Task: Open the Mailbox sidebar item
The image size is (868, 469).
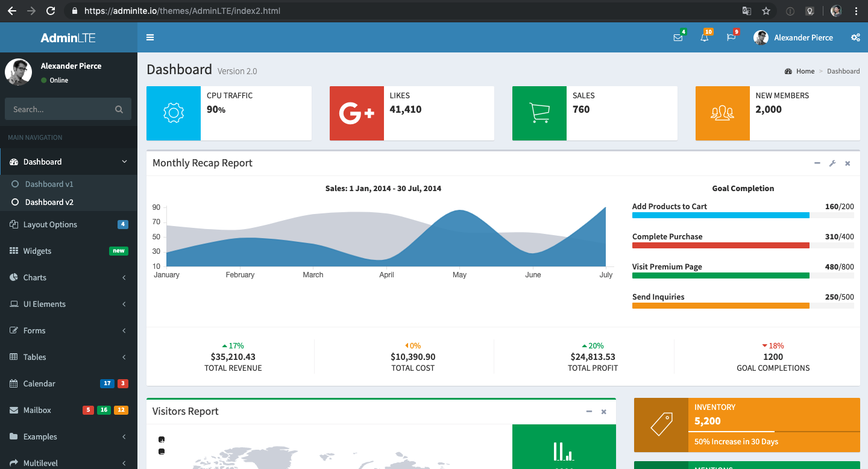Action: pos(37,410)
